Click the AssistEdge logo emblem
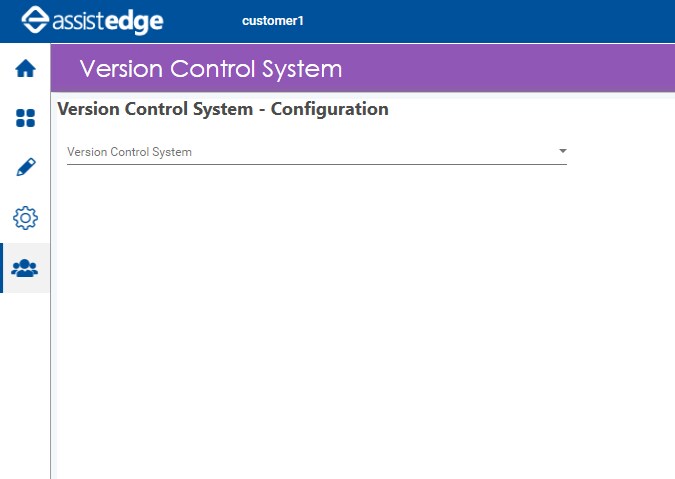 point(35,20)
